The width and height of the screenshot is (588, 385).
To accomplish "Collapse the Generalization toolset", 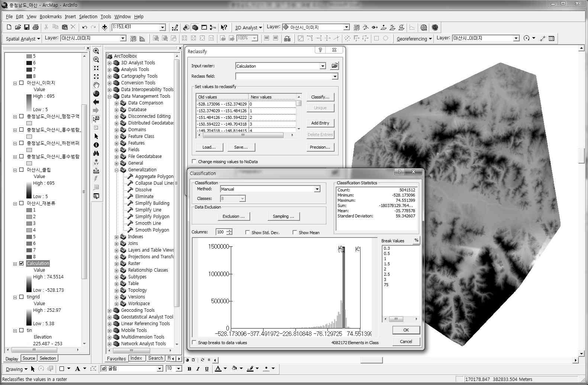I will coord(117,170).
